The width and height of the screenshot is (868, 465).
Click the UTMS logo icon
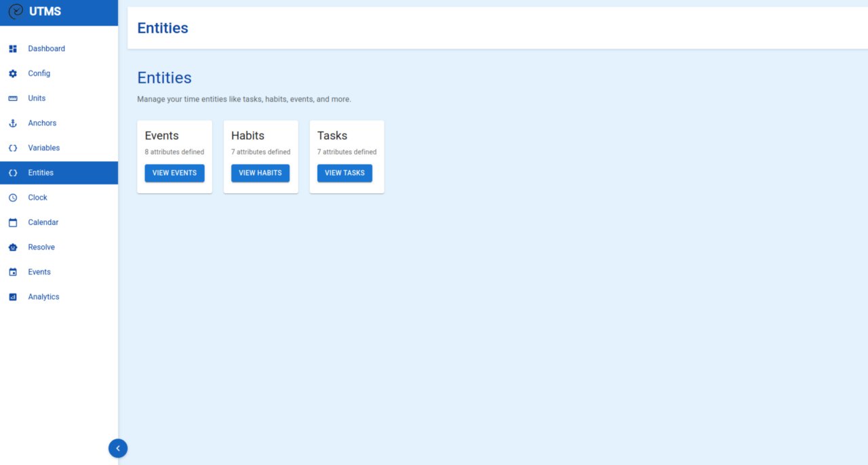coord(16,12)
